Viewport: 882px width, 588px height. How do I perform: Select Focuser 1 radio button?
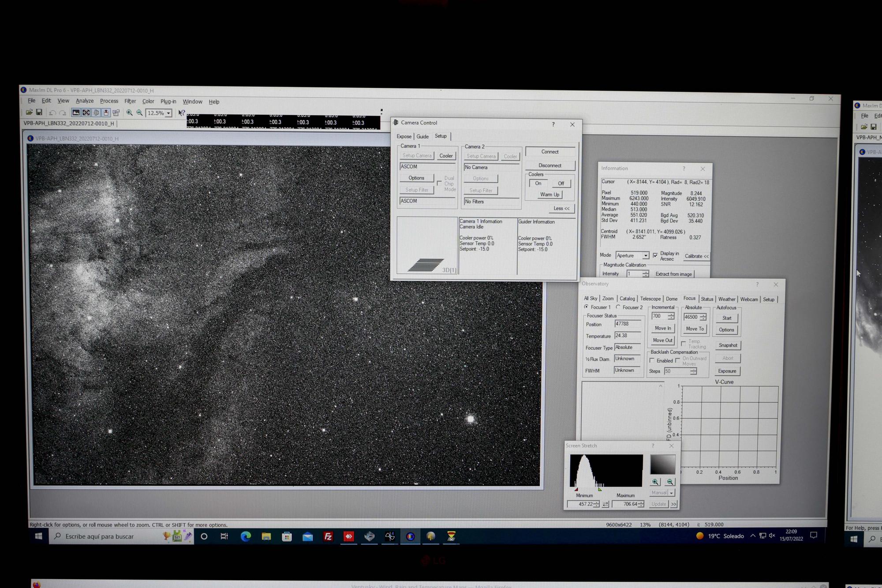(586, 307)
